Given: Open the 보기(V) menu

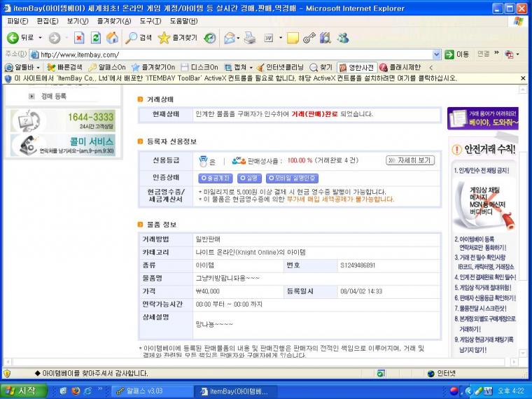Looking at the screenshot, I should coord(78,21).
